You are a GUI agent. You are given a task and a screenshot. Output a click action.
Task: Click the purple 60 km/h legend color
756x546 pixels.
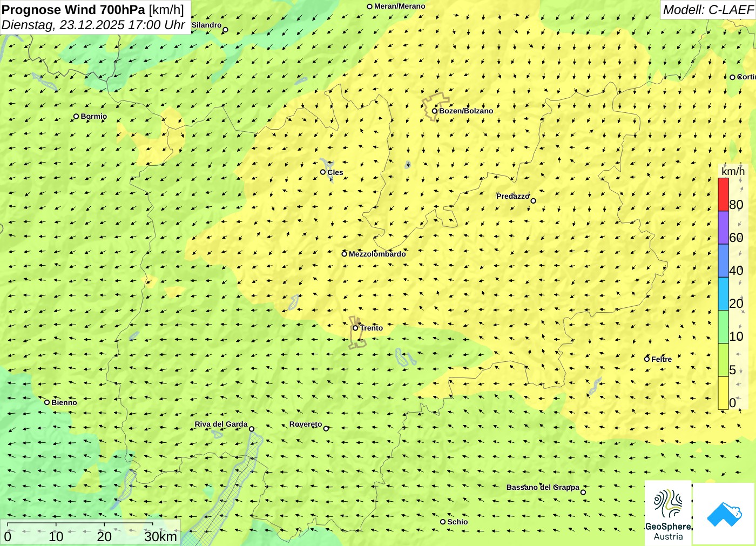coord(723,227)
